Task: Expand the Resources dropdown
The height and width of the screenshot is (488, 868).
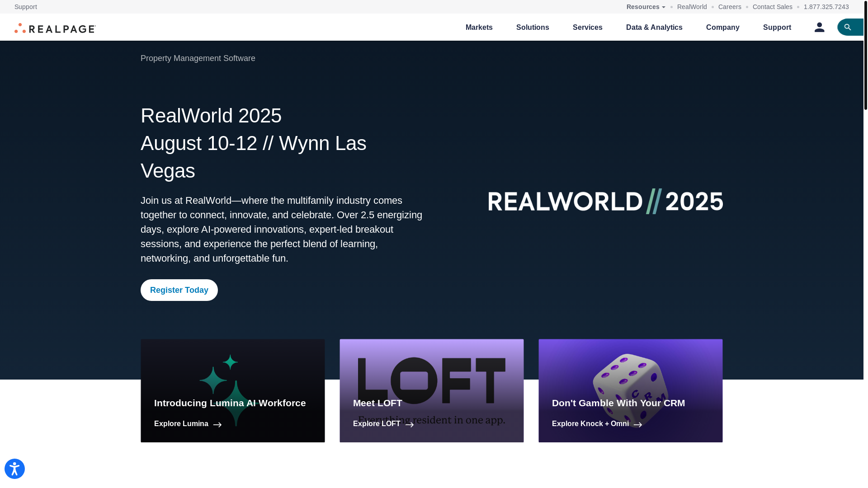Action: point(646,7)
